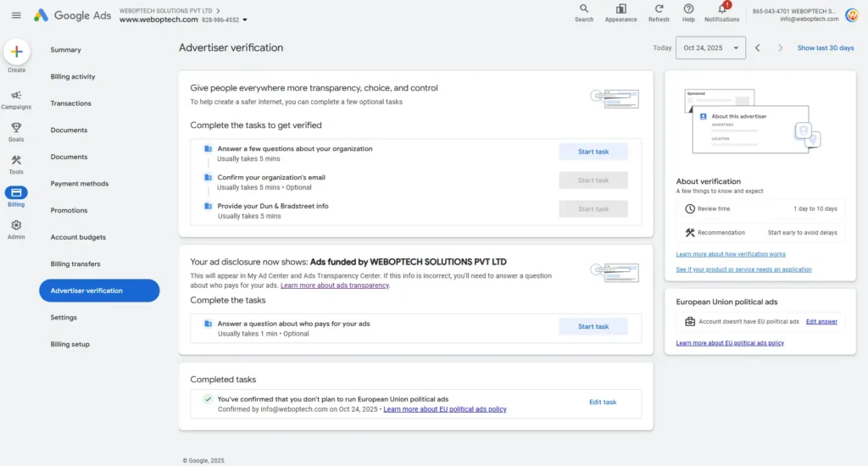Click the icon beside who pays task
Image resolution: width=868 pixels, height=466 pixels.
pos(209,324)
